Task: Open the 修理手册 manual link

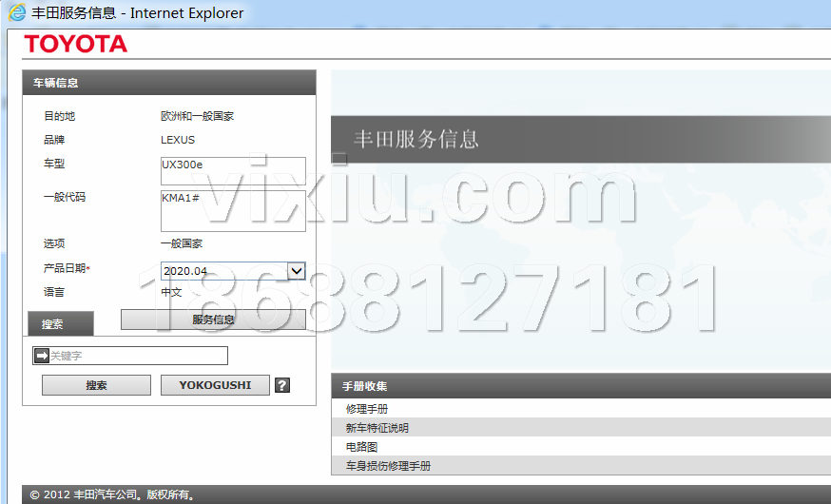Action: tap(367, 409)
